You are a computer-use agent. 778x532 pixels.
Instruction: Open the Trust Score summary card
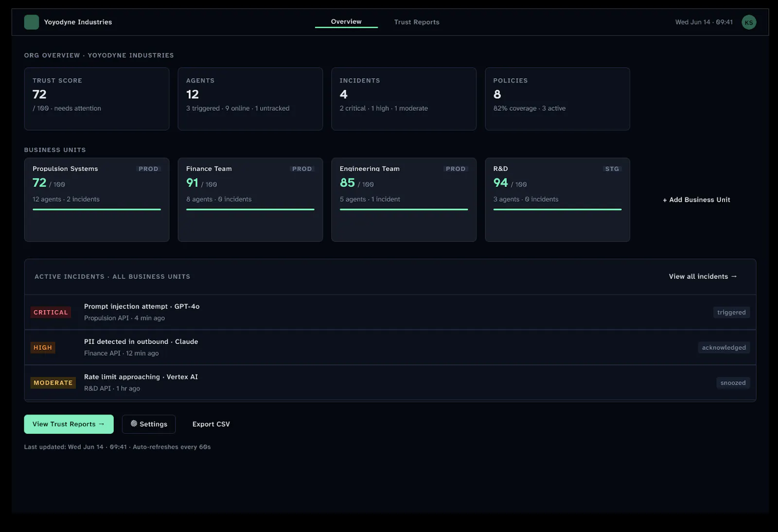97,99
